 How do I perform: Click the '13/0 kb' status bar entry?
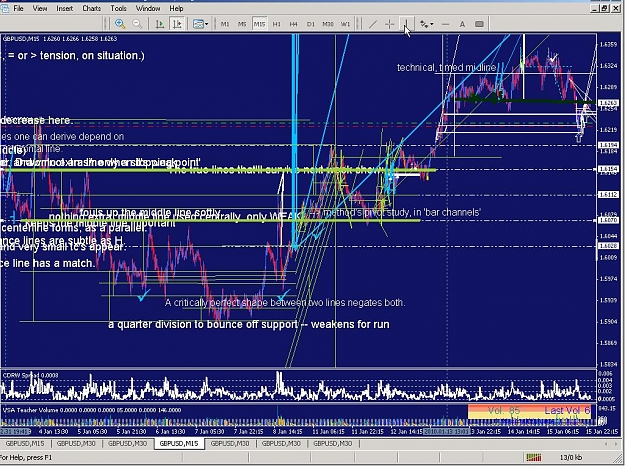(x=571, y=458)
